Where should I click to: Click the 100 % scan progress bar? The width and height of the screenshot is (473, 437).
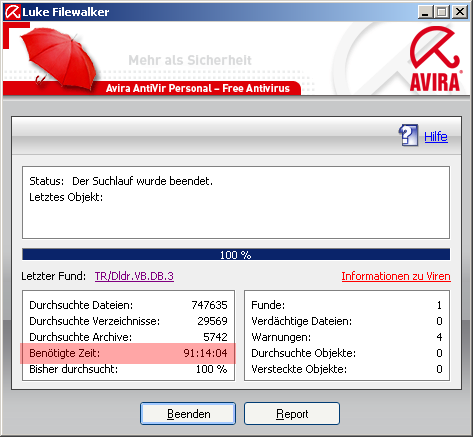pyautogui.click(x=236, y=254)
